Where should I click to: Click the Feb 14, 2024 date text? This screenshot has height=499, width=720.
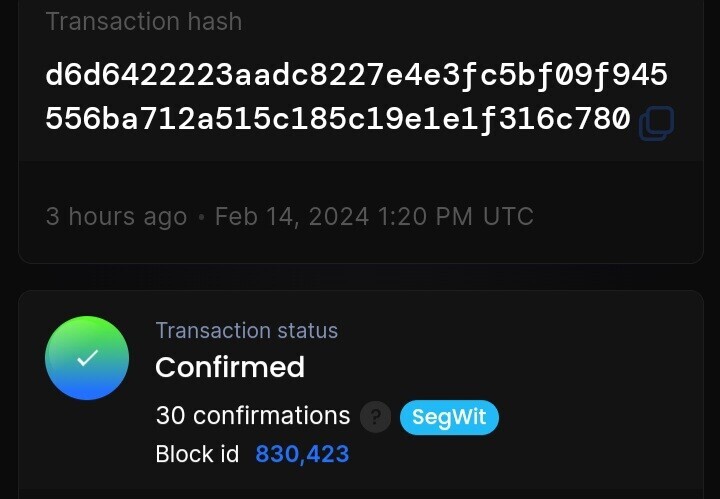click(292, 216)
